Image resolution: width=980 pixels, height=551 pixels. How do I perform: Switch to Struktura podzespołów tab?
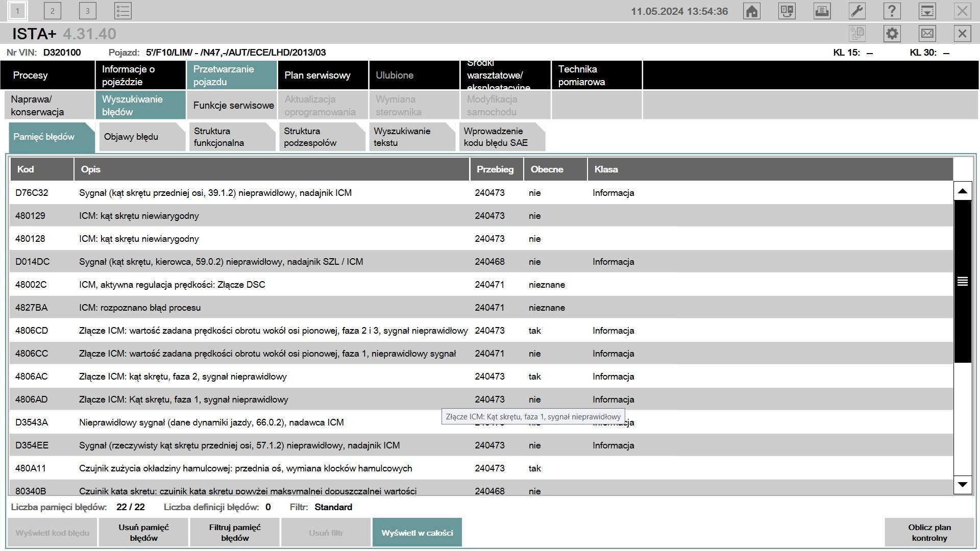click(322, 137)
